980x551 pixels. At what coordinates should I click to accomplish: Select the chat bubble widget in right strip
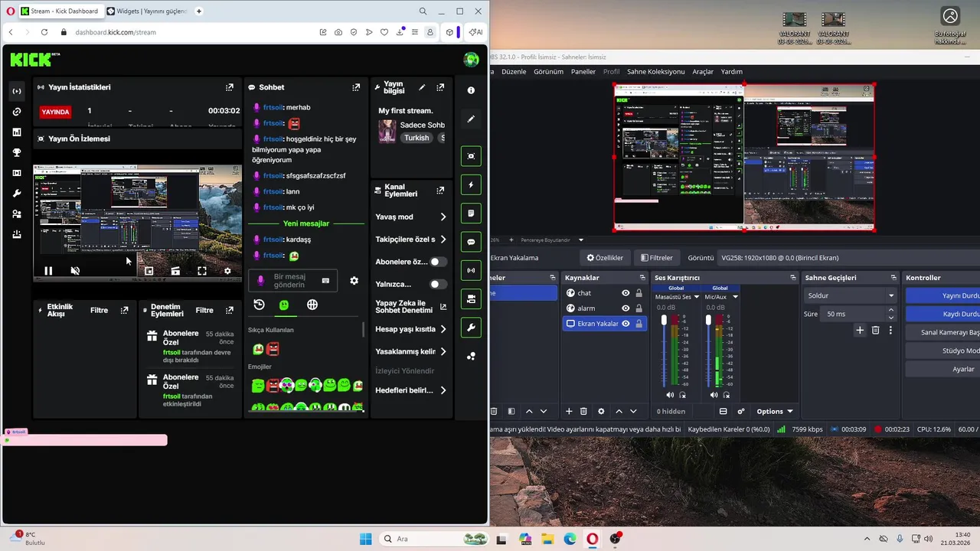471,242
